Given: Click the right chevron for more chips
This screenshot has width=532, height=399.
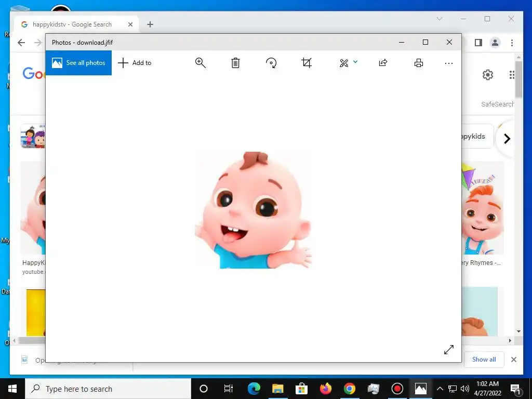Looking at the screenshot, I should point(507,138).
